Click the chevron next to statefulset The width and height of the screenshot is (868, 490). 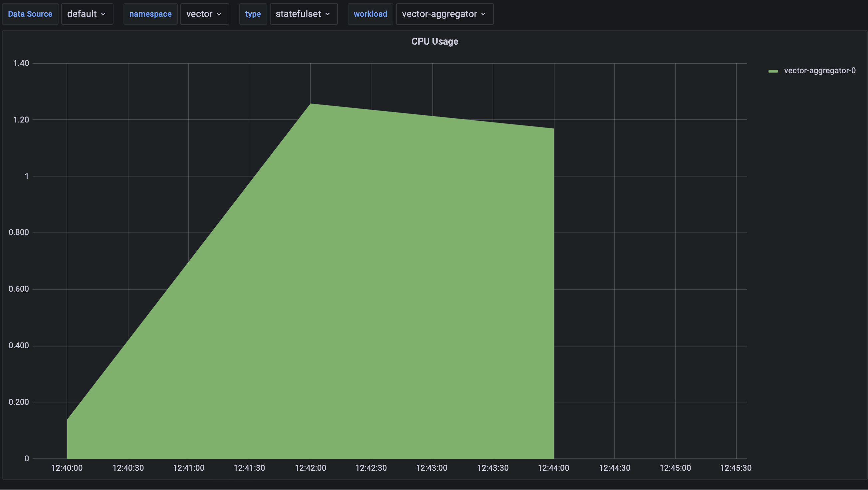coord(327,14)
